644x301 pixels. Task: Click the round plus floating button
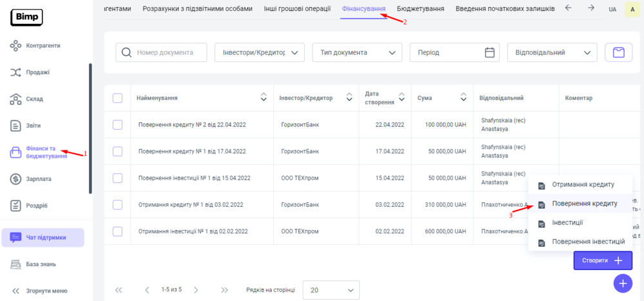click(x=623, y=283)
